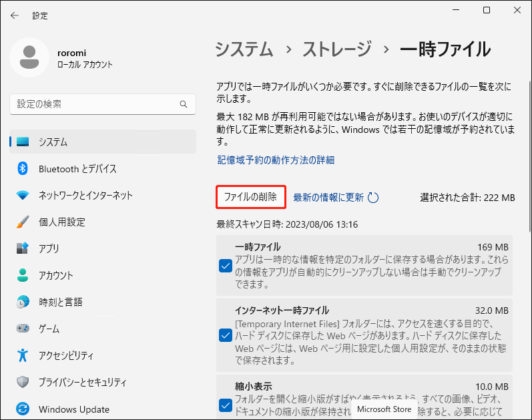Click the vertical scrollbar thumb
The width and height of the screenshot is (532, 420).
529,156
